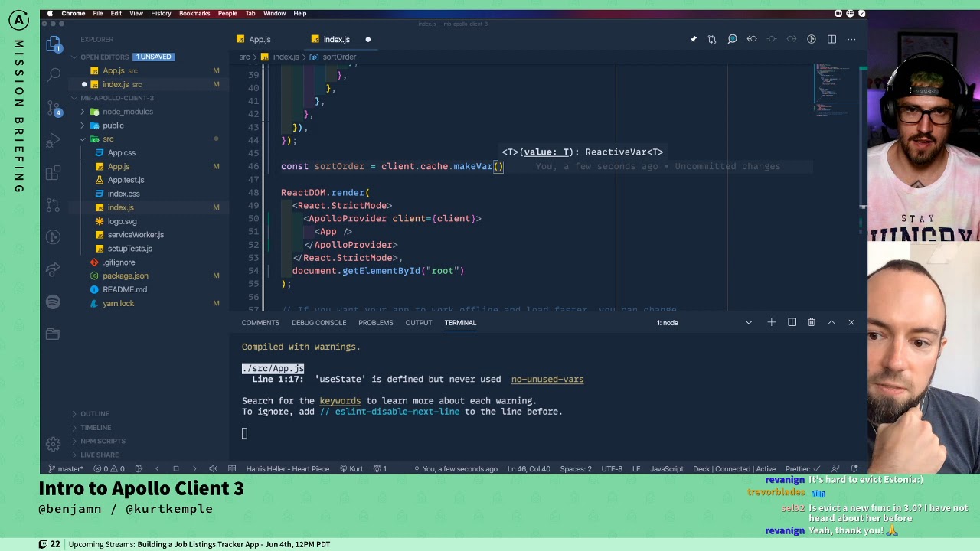Click the master branch status bar item
980x551 pixels.
tap(66, 469)
